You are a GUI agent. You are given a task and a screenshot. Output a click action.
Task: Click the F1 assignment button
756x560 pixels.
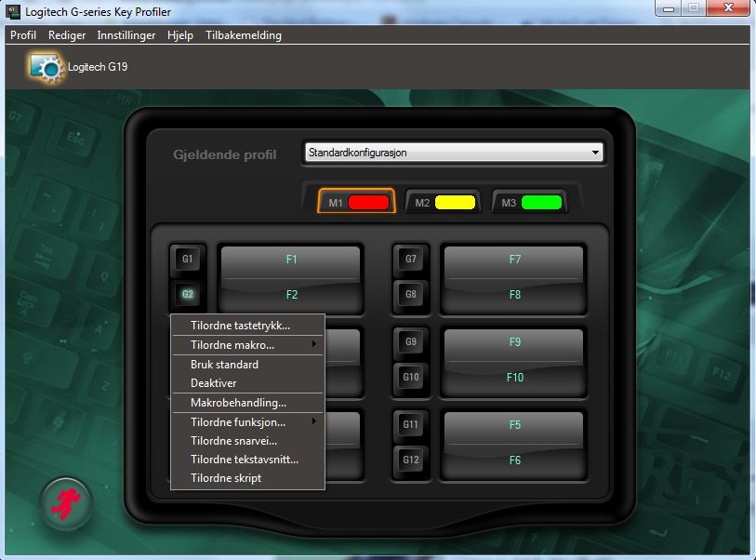(291, 261)
